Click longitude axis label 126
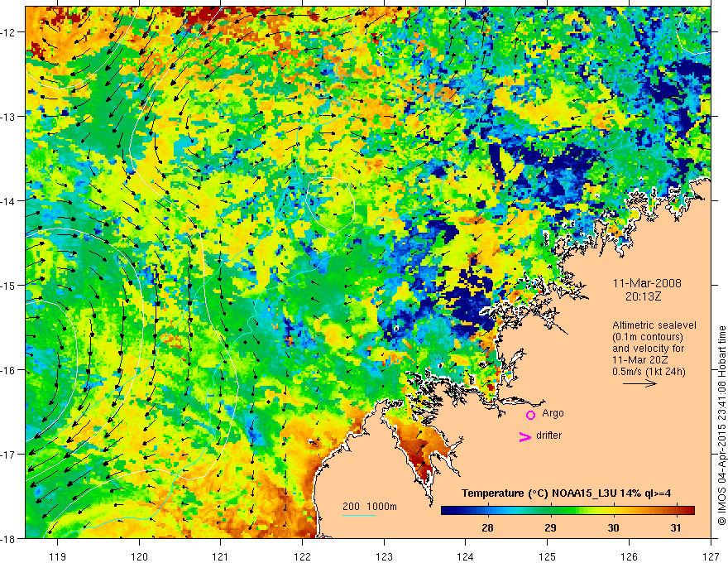The width and height of the screenshot is (728, 563). click(x=629, y=556)
